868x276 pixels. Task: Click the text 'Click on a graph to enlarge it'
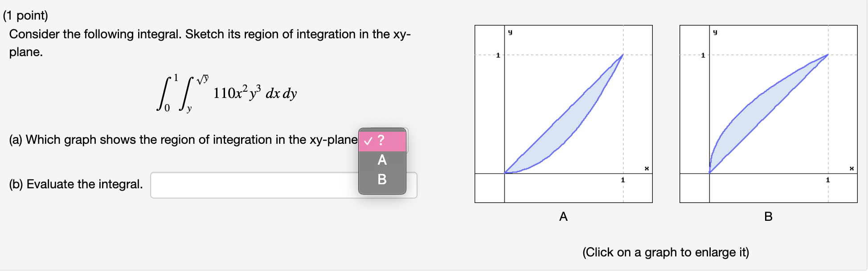[x=666, y=252]
